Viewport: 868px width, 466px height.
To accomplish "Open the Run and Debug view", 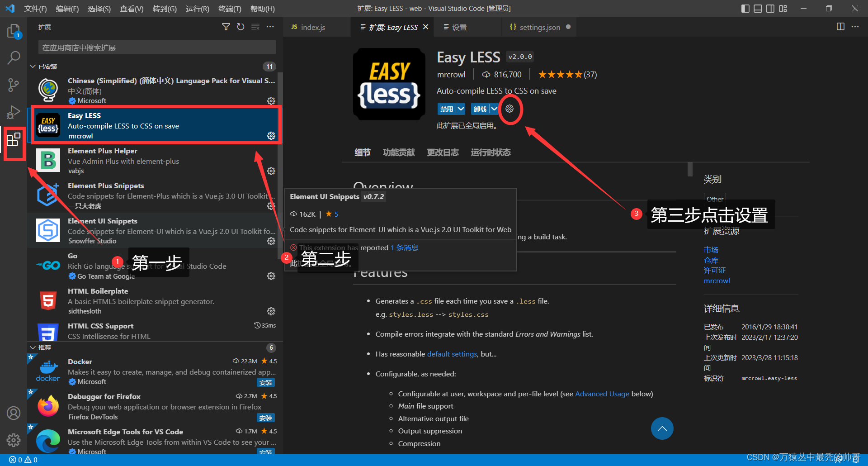I will coord(14,112).
